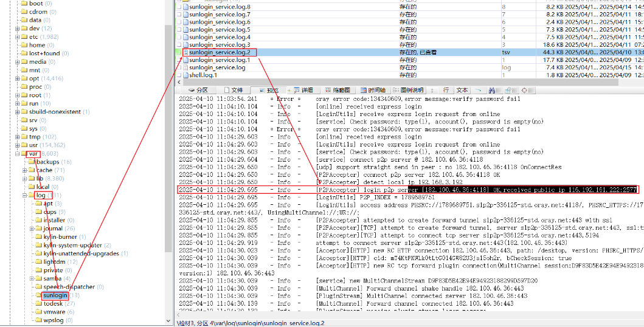This screenshot has width=644, height=327.
Task: Tick the checkbox for sunlogin_service.log.7
Action: (x=179, y=15)
